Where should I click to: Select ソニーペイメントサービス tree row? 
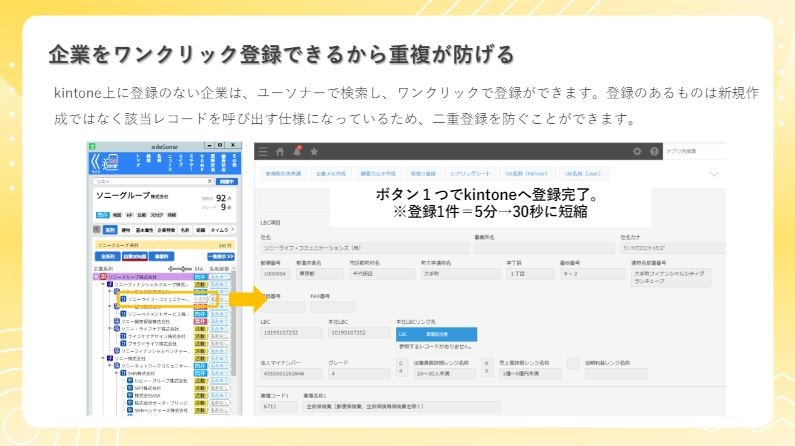pos(158,314)
